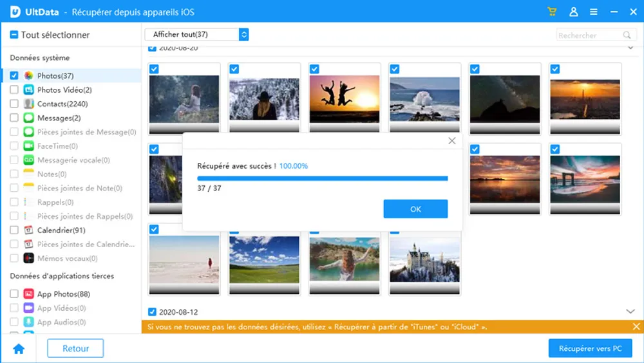
Task: Select Photos Vidéo(2) category
Action: pyautogui.click(x=64, y=90)
